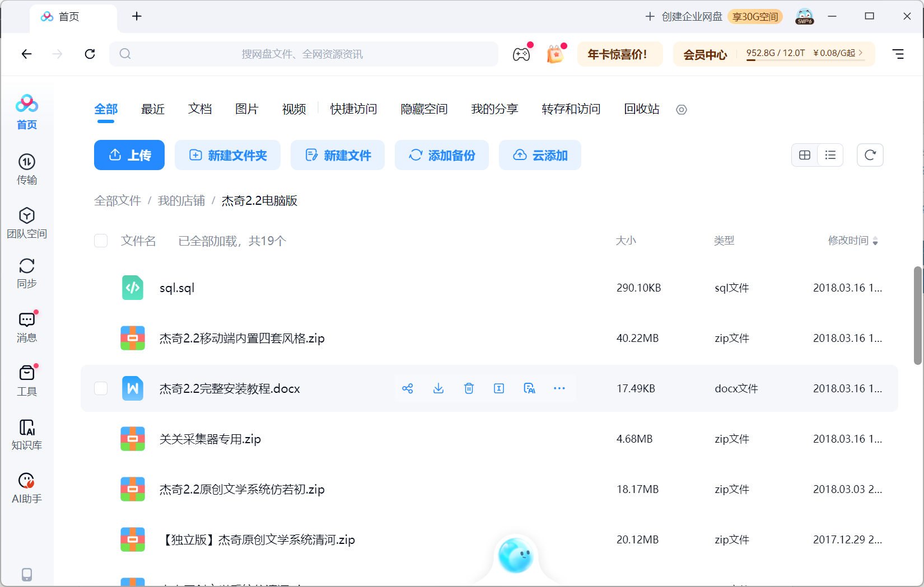Image resolution: width=924 pixels, height=587 pixels.
Task: Open 杰奇2.2原创文学系统仿若初.zip
Action: [x=242, y=489]
